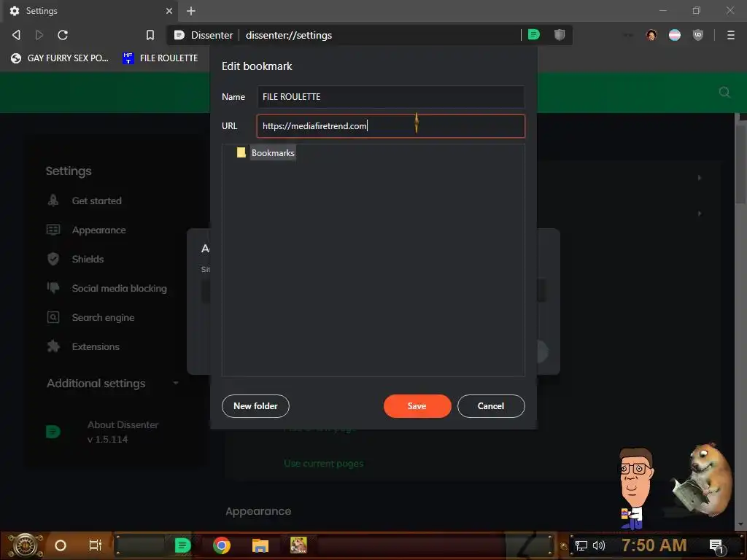
Task: Open the hamster box app on the taskbar
Action: [298, 545]
